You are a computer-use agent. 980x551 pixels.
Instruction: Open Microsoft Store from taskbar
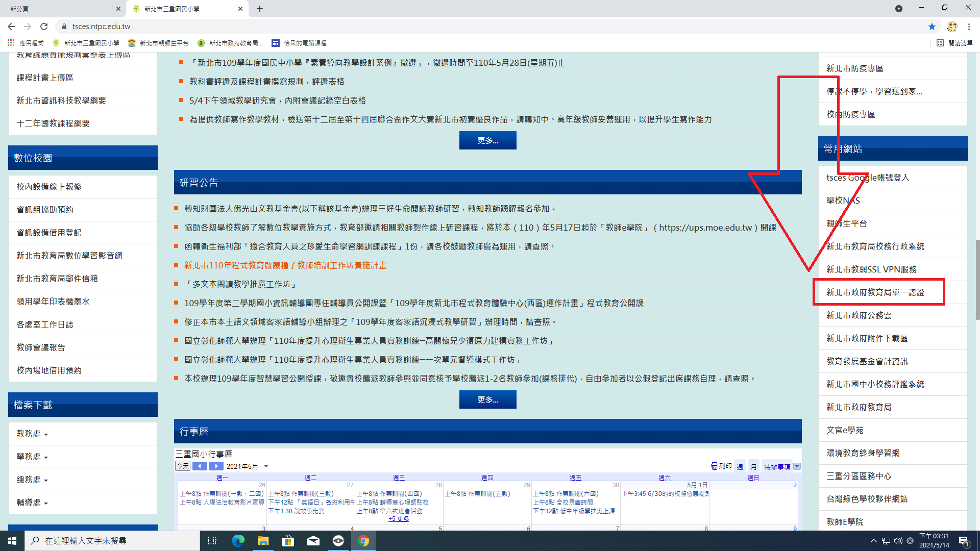(288, 541)
